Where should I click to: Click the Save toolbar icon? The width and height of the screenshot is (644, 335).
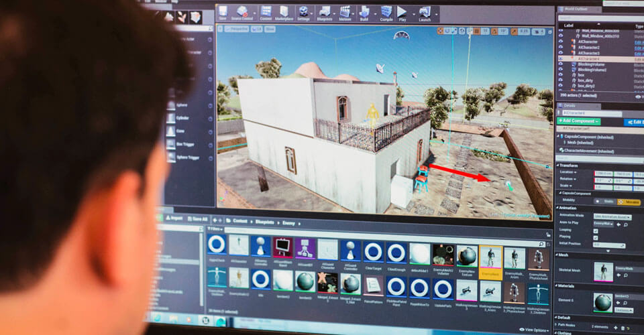[x=223, y=11]
